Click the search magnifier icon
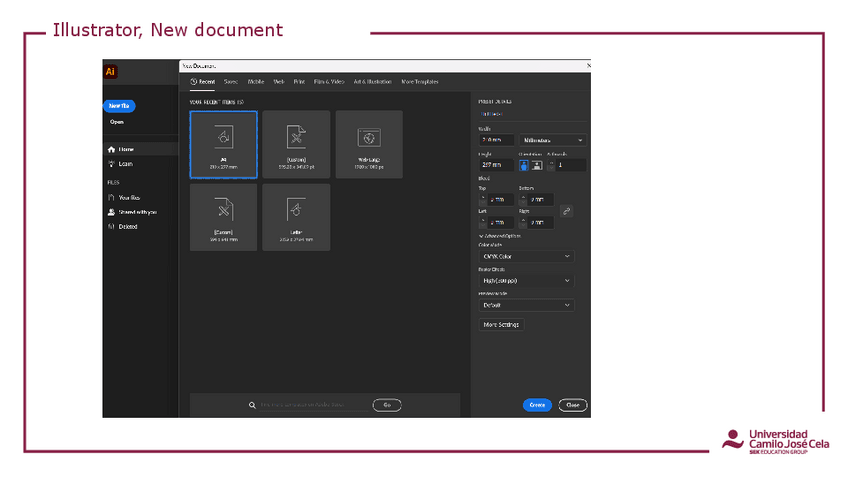This screenshot has width=848, height=477. (253, 405)
